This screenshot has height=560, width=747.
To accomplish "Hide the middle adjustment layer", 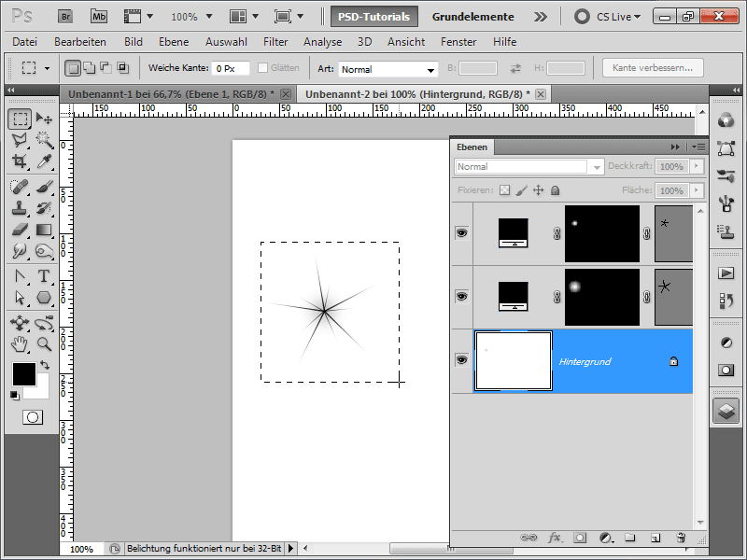I will pyautogui.click(x=461, y=296).
